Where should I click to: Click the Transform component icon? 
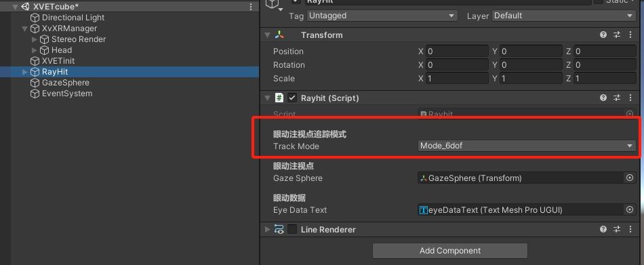coord(279,35)
